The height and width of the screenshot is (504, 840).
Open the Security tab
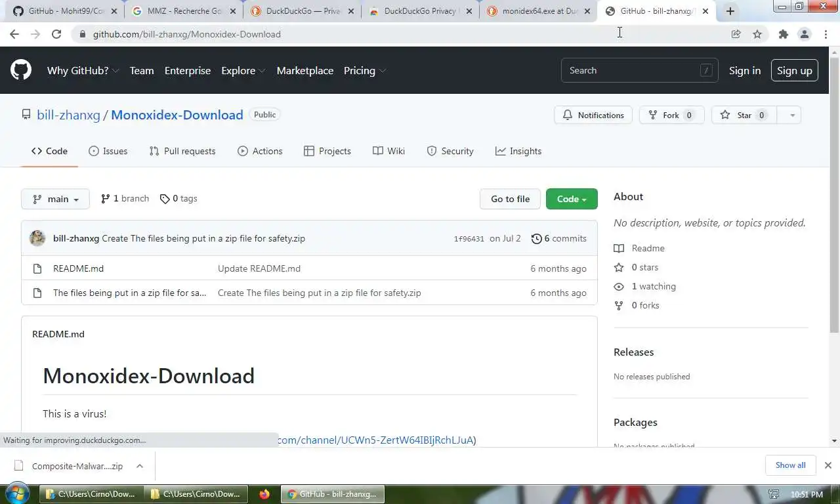coord(450,151)
